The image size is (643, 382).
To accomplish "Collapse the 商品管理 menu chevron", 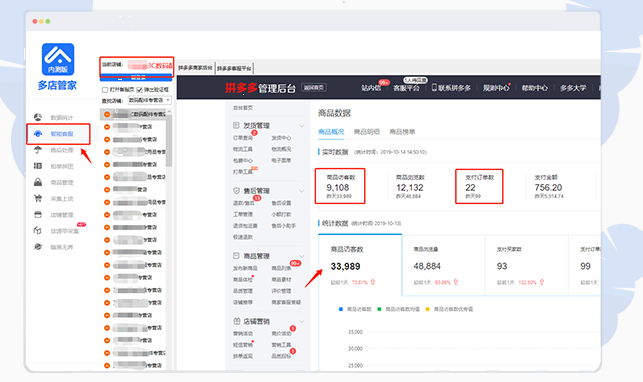I will tap(302, 256).
